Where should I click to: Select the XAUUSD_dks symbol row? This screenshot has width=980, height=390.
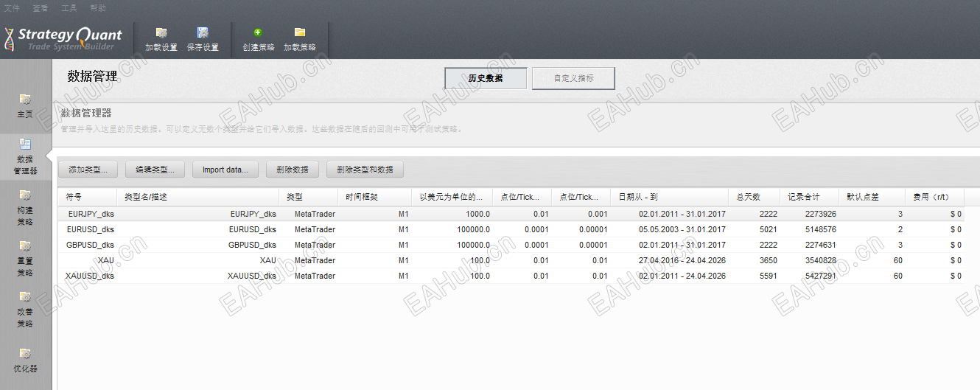[511, 276]
